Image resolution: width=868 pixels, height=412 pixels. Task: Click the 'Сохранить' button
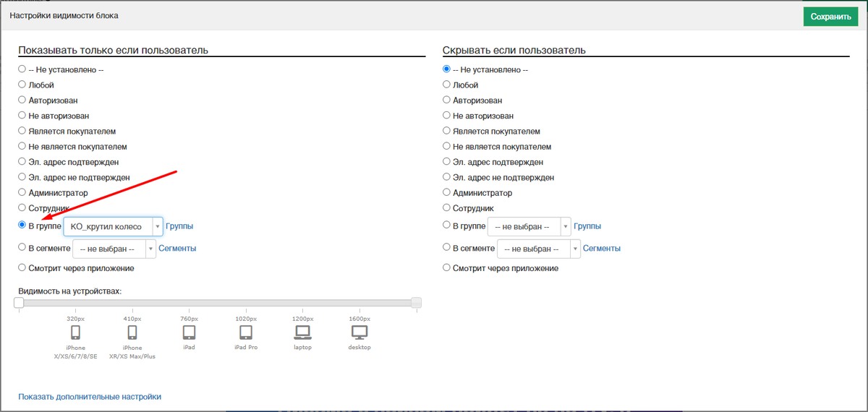[x=830, y=16]
